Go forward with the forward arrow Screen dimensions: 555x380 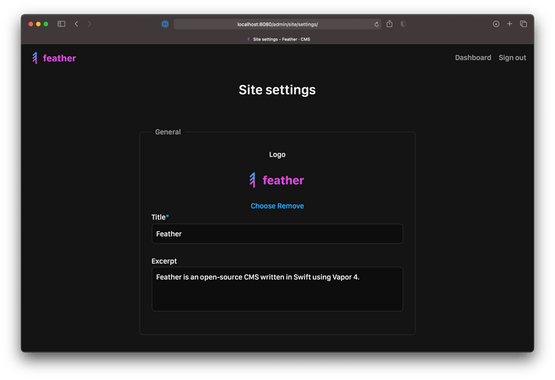[x=89, y=24]
